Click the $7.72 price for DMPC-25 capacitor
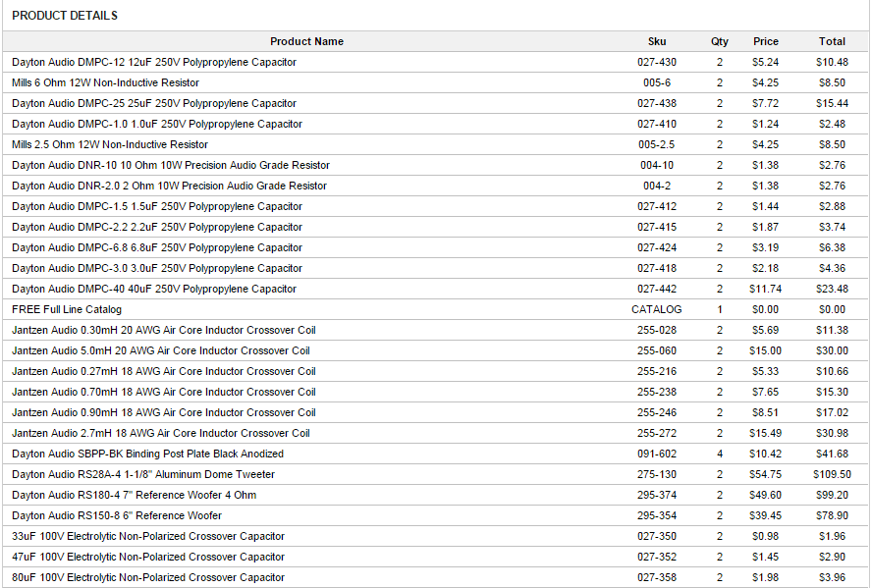 tap(766, 103)
